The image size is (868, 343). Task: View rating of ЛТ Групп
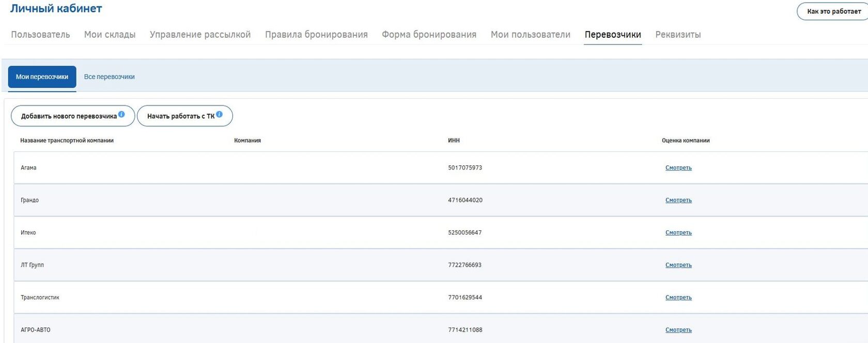(678, 265)
